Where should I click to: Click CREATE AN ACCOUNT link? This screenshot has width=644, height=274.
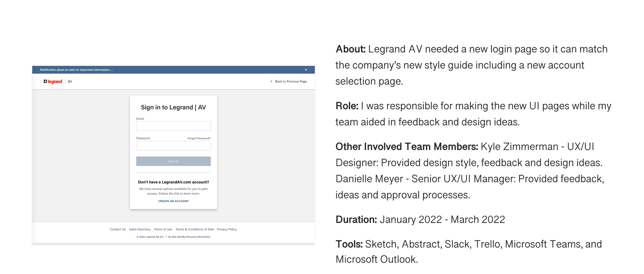tap(173, 201)
